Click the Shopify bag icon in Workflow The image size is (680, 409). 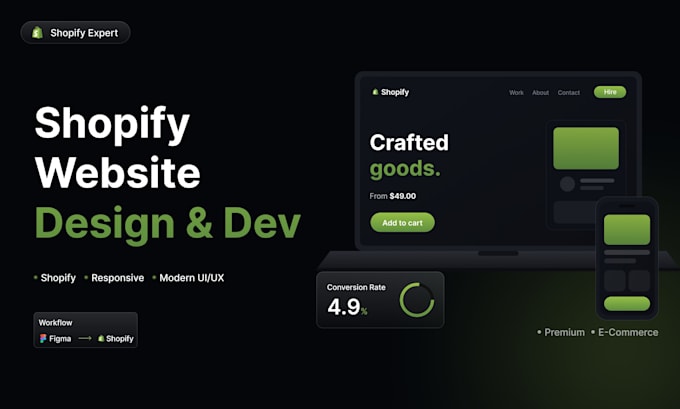(x=101, y=338)
